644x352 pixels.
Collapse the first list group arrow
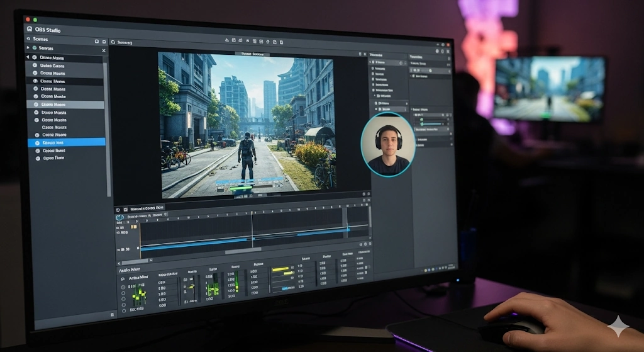click(x=28, y=57)
